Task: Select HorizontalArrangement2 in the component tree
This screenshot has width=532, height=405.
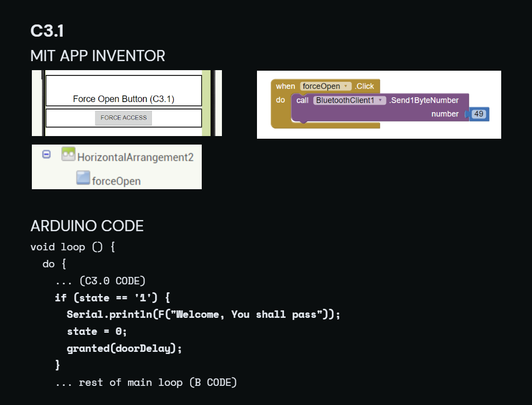Action: point(135,157)
